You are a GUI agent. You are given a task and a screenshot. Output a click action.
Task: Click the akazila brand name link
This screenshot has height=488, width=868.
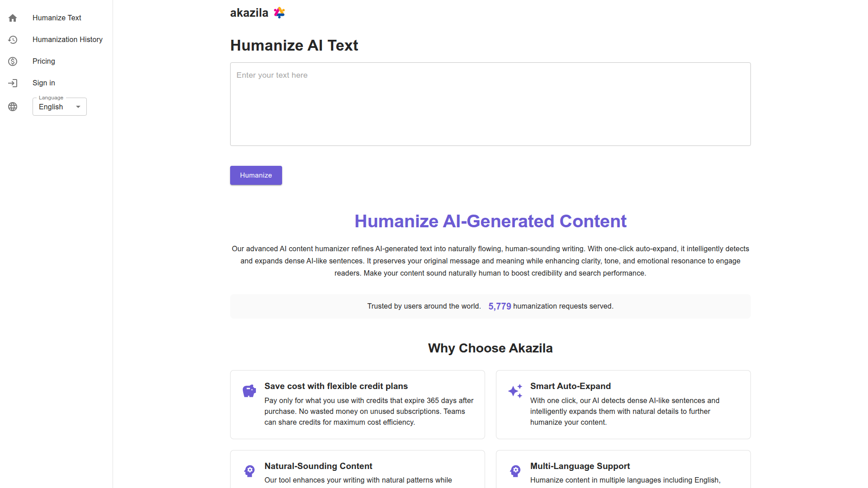tap(249, 13)
